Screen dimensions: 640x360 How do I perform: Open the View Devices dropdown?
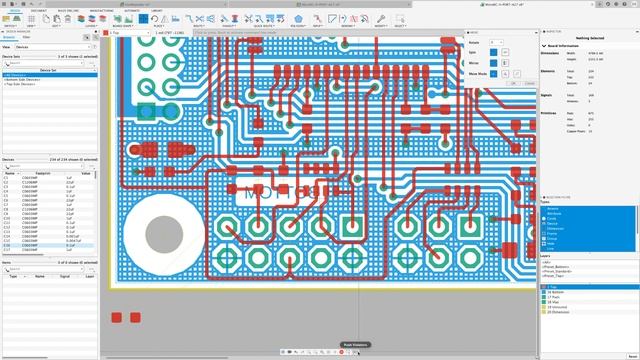click(52, 47)
